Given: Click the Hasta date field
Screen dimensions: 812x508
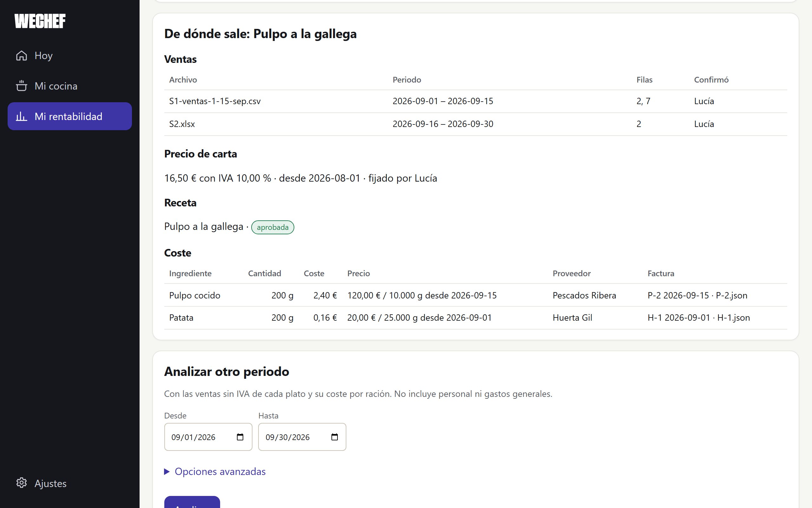Looking at the screenshot, I should pos(302,437).
